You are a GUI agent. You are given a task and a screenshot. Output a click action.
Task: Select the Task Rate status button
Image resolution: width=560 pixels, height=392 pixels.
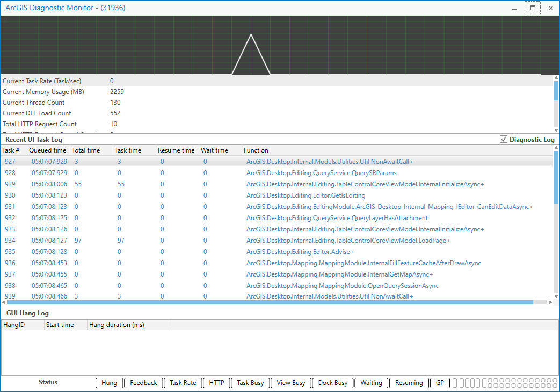point(183,382)
